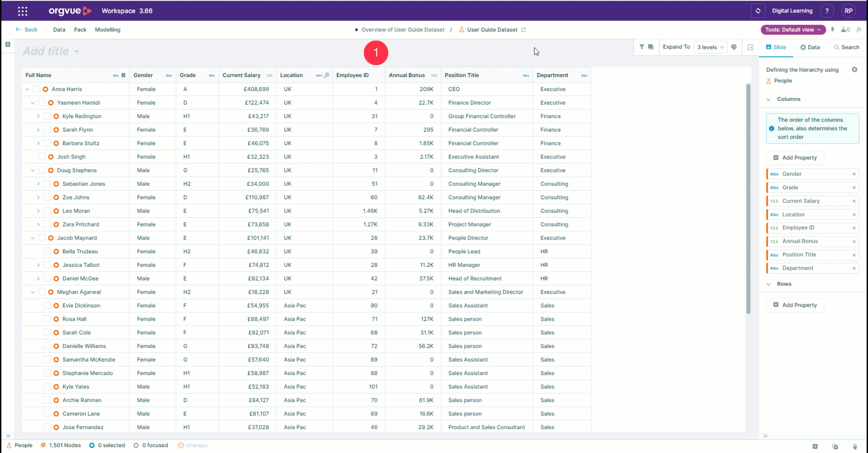Tick the checkbox for Evie Dickinson
The width and height of the screenshot is (868, 453).
pos(47,305)
